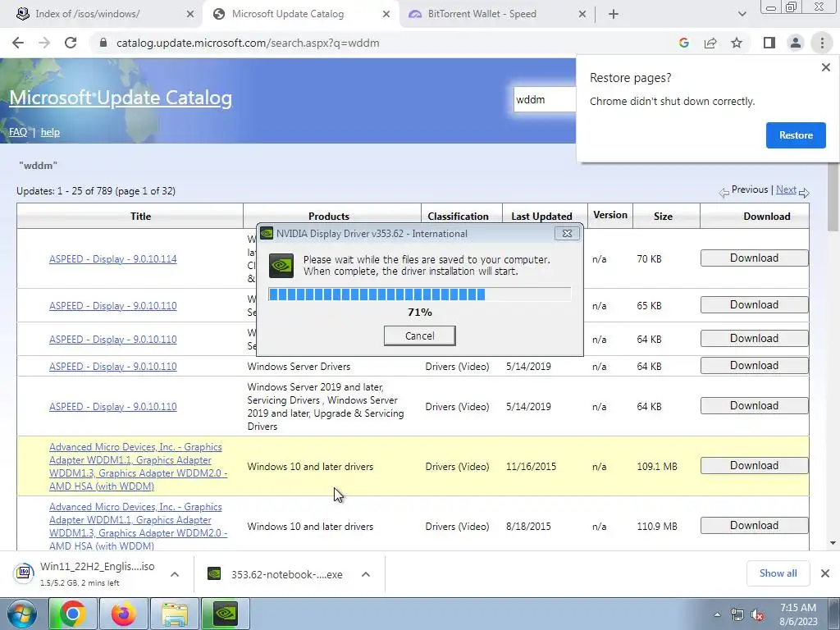This screenshot has width=840, height=630.
Task: Switch to BitTorrent Wallet - Speed tab
Action: [x=482, y=14]
